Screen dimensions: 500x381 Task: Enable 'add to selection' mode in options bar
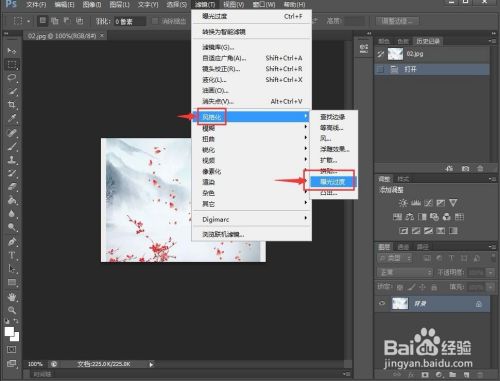55,21
